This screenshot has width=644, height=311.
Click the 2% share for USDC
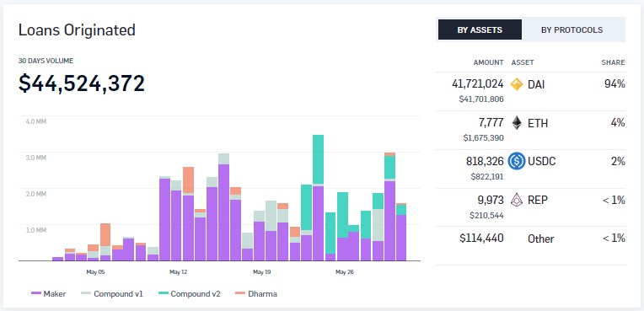tap(618, 161)
